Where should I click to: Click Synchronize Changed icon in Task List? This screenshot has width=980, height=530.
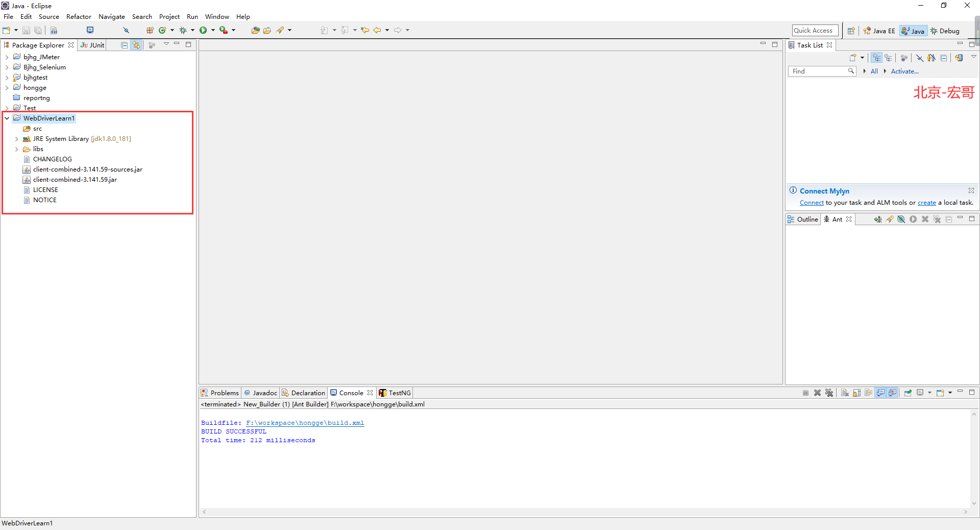[x=959, y=58]
